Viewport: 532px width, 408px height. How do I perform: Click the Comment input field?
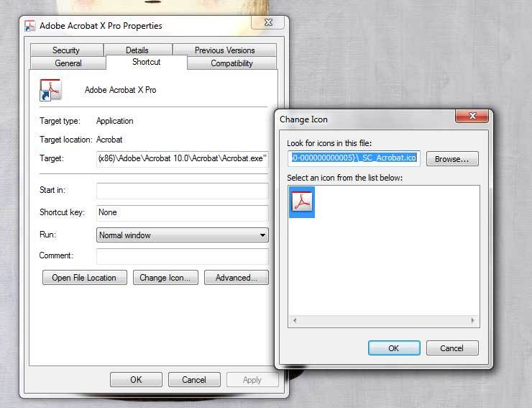click(x=183, y=256)
